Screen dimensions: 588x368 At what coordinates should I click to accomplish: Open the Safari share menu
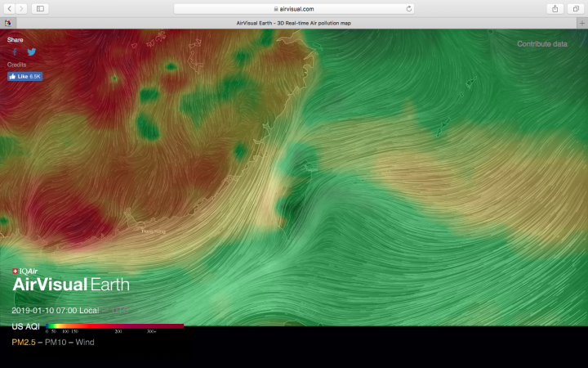click(555, 9)
